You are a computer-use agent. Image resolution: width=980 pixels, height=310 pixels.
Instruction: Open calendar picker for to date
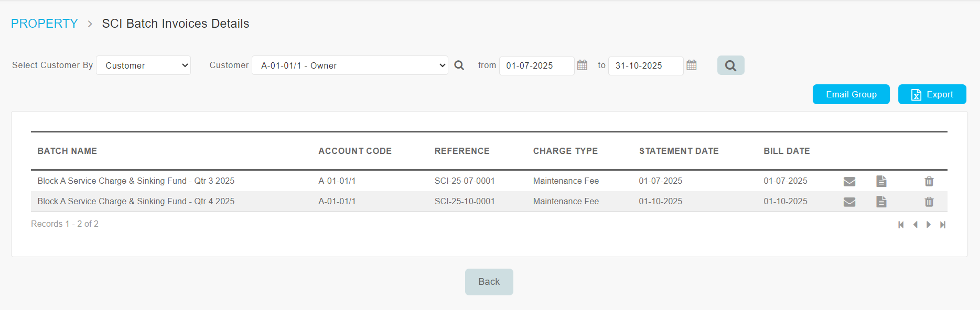(692, 65)
